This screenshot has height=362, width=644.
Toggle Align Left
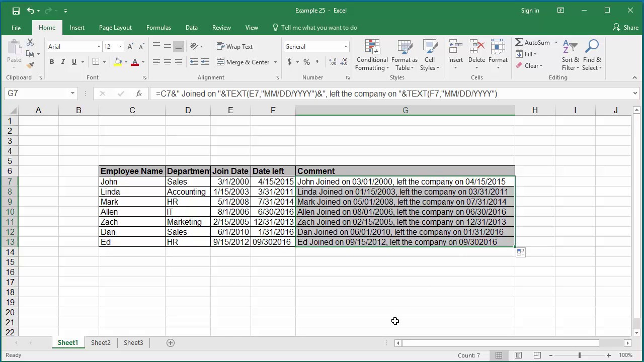[x=156, y=62]
